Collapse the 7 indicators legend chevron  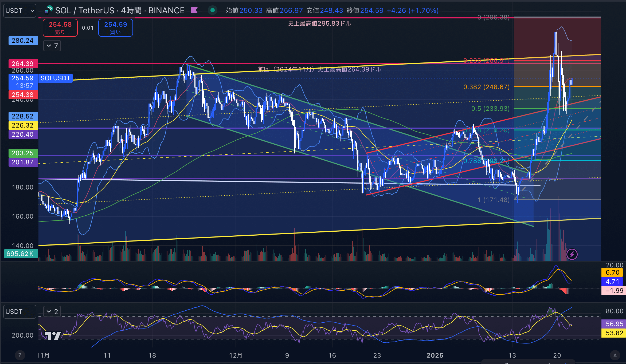click(52, 46)
